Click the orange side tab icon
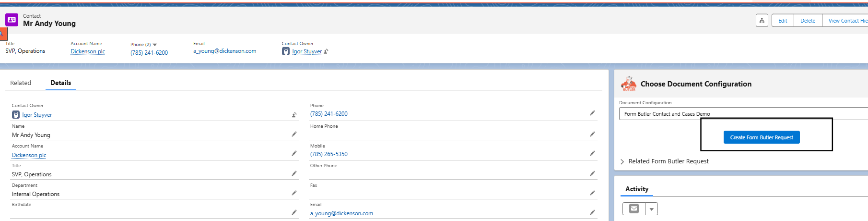868x221 pixels. tap(2, 34)
